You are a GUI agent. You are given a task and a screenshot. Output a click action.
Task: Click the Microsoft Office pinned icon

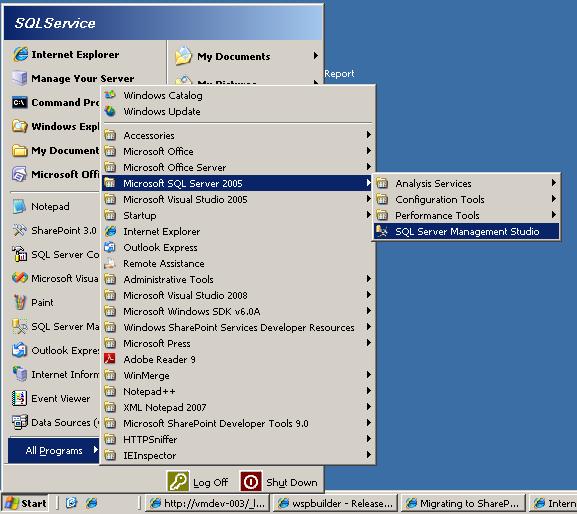click(x=19, y=174)
